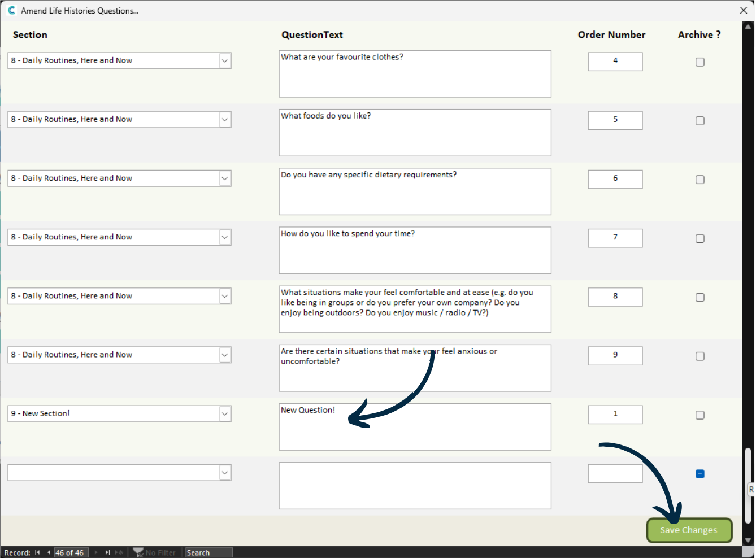
Task: Go to previous record arrow
Action: point(49,552)
